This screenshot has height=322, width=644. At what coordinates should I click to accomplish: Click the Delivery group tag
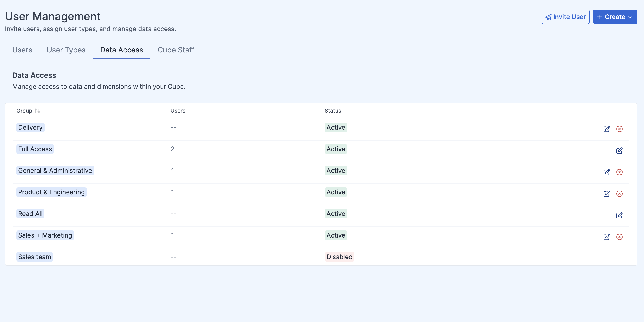(x=30, y=127)
